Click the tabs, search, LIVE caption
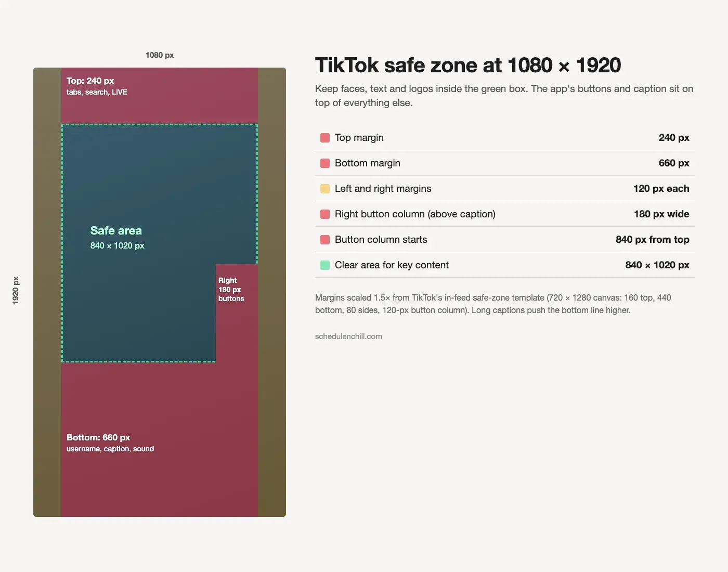This screenshot has width=728, height=572. click(97, 92)
